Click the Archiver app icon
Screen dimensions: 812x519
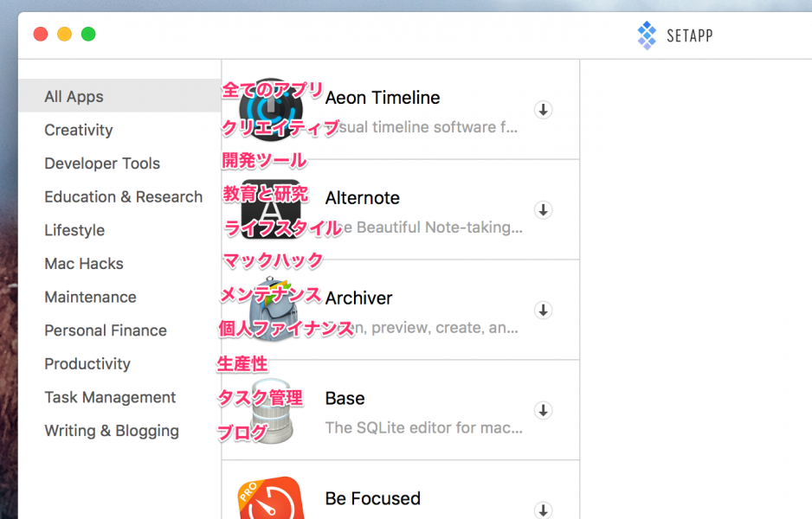point(272,311)
